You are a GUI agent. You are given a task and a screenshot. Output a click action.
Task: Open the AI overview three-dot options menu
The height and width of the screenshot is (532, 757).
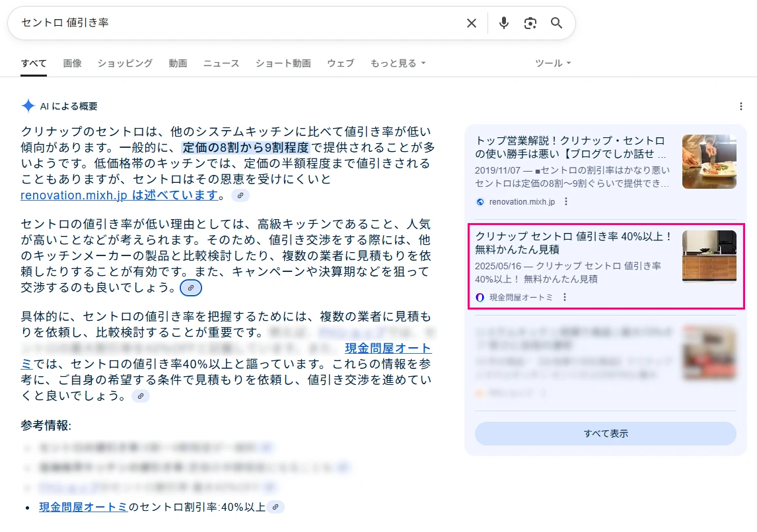pos(741,106)
